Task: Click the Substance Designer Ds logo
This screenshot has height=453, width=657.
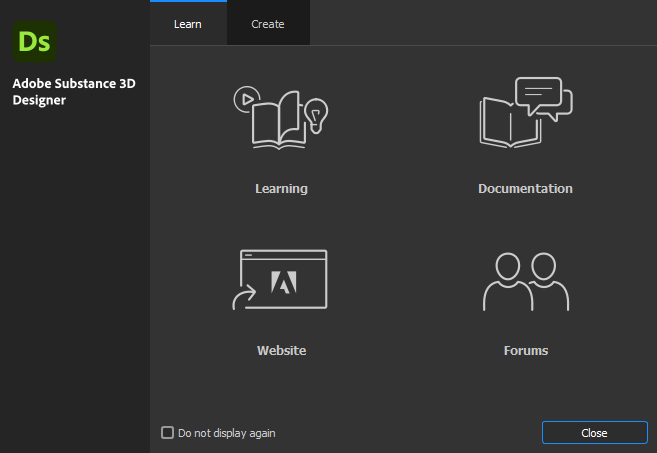Action: click(34, 41)
